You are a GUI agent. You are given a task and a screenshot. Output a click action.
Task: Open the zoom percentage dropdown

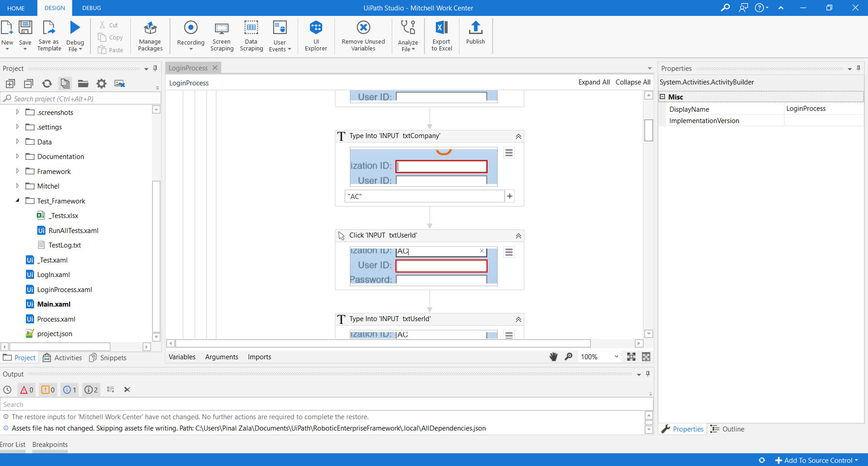point(616,357)
